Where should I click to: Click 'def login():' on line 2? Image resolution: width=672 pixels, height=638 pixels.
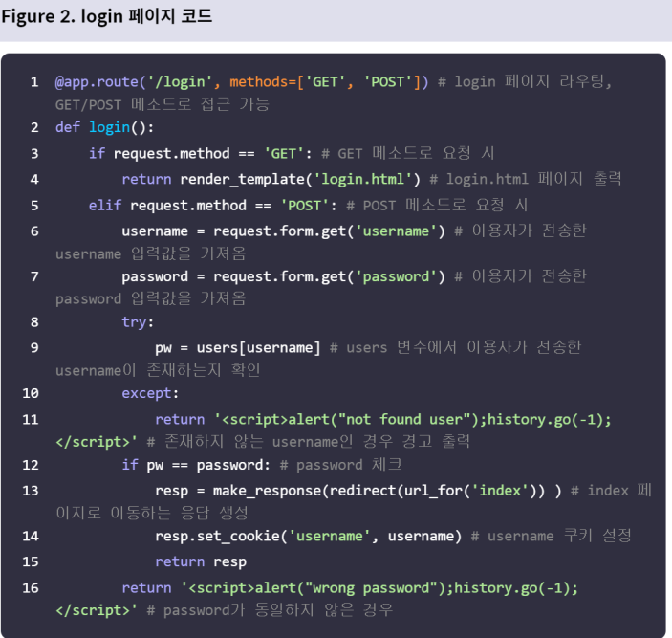click(x=104, y=127)
